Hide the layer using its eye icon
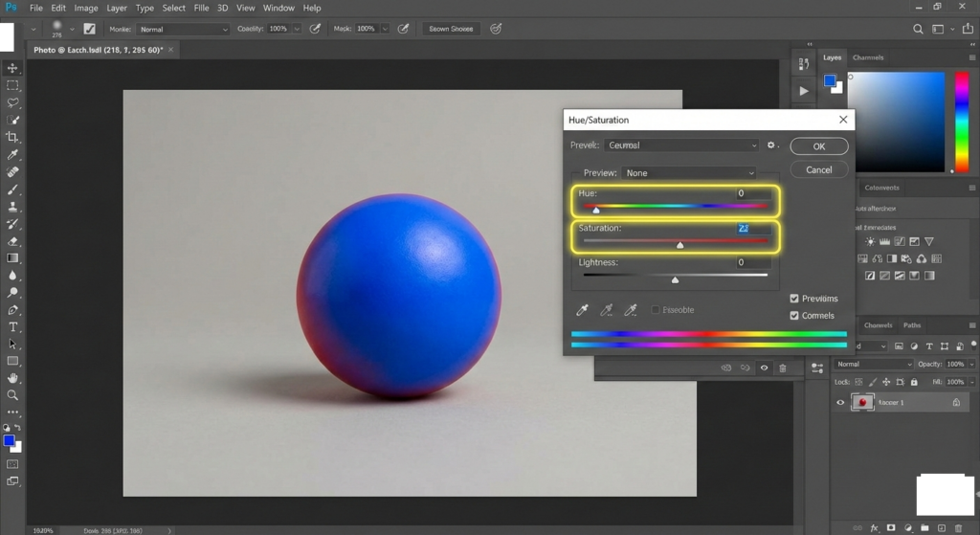Screen dimensions: 980x535 [x=840, y=403]
